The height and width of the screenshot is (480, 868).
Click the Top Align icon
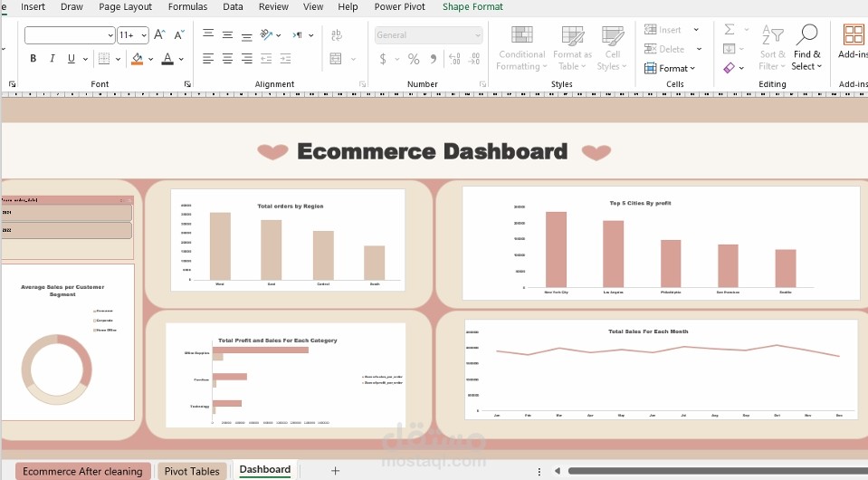click(208, 34)
